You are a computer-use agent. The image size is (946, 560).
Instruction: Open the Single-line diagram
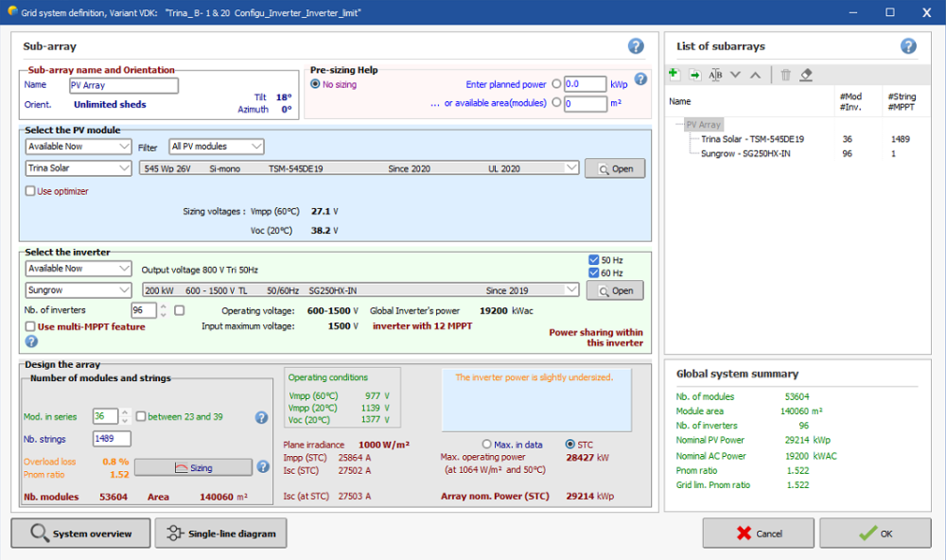(220, 534)
